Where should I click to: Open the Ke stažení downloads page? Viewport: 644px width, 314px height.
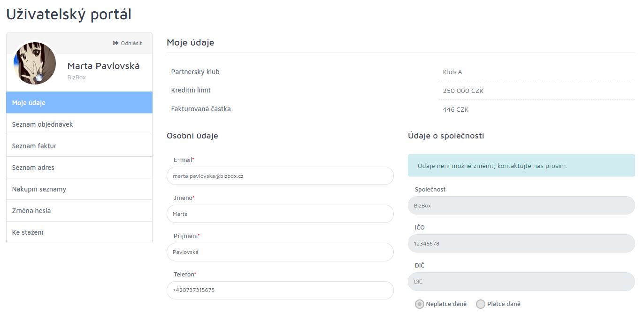pos(79,232)
